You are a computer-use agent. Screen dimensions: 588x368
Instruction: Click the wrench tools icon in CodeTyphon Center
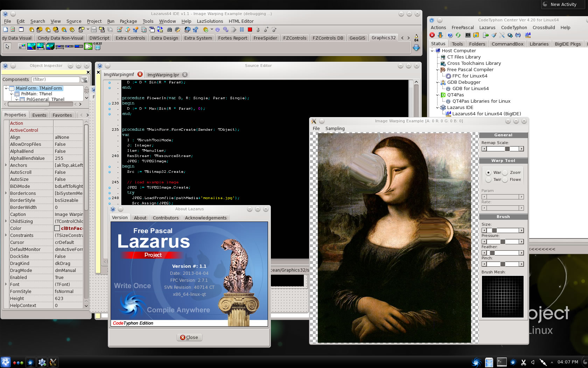[x=502, y=35]
